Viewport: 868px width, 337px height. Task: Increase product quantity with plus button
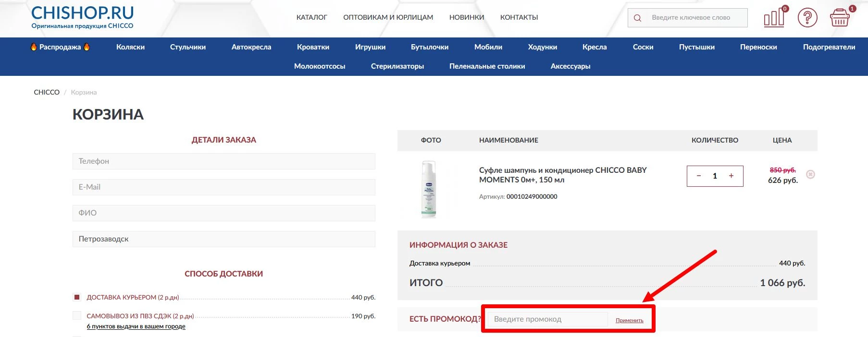[731, 176]
